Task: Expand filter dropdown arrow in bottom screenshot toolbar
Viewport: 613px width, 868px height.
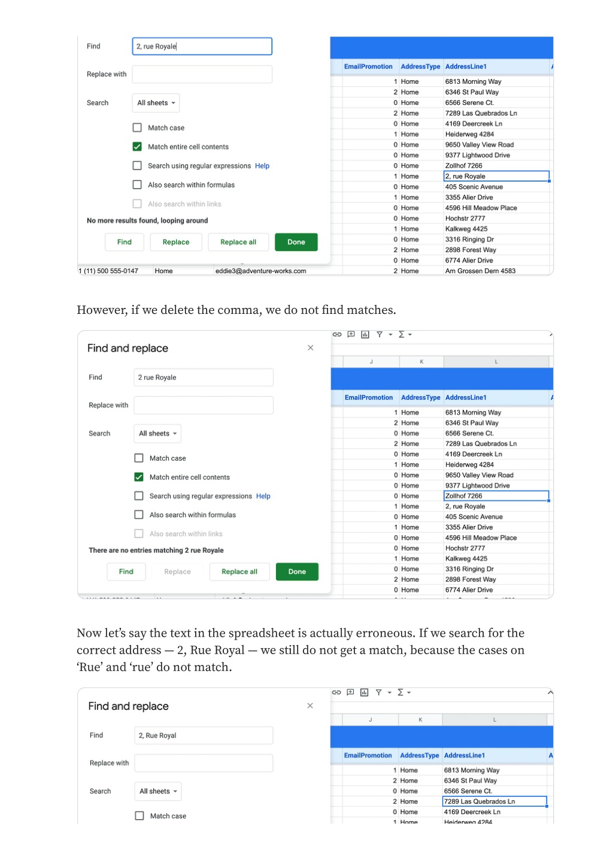Action: click(x=390, y=692)
